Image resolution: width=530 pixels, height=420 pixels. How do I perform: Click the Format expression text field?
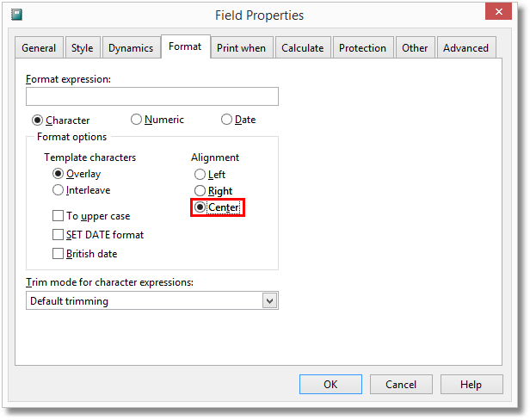pyautogui.click(x=152, y=96)
